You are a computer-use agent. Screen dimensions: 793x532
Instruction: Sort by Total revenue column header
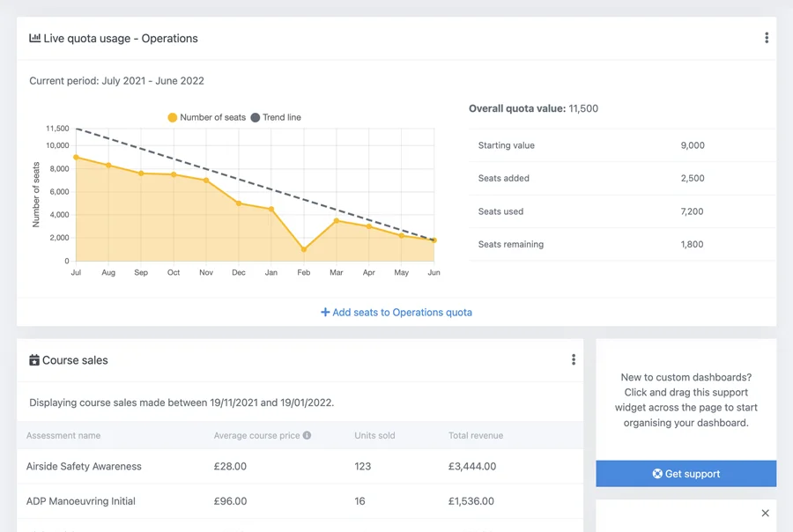[475, 435]
